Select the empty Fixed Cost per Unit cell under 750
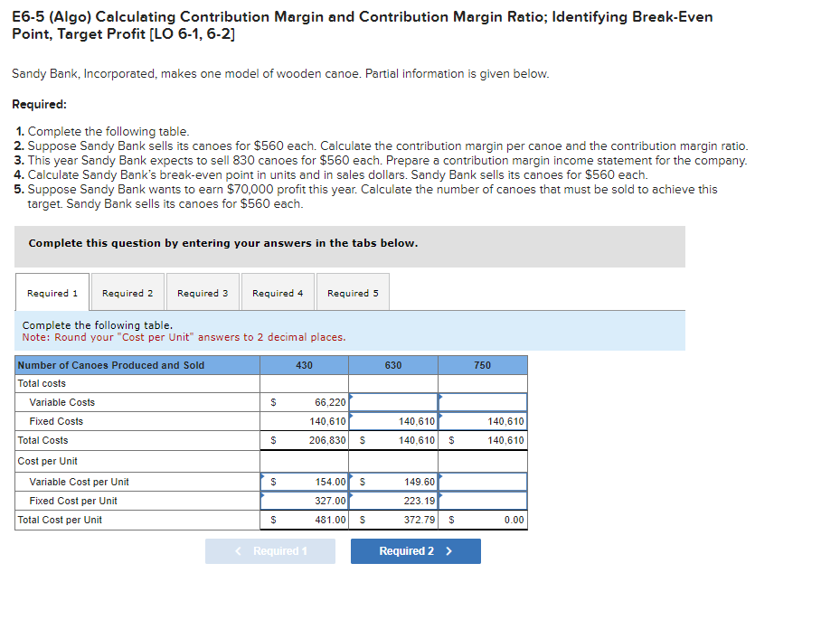The height and width of the screenshot is (629, 840). [482, 501]
